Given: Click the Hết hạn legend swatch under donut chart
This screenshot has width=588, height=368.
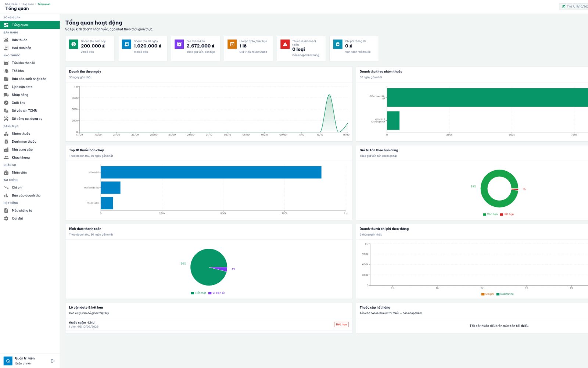Looking at the screenshot, I should pyautogui.click(x=501, y=215).
